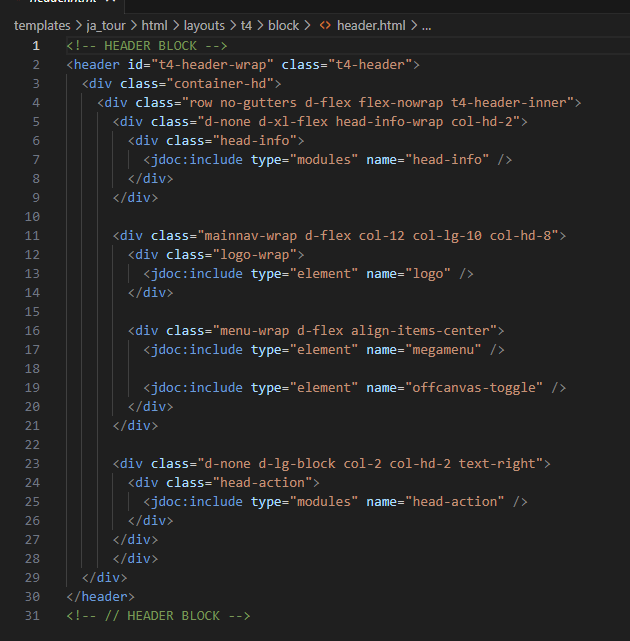Click the "offcanvas-toggle" name value
Viewport: 630px width, 641px height.
pyautogui.click(x=474, y=388)
